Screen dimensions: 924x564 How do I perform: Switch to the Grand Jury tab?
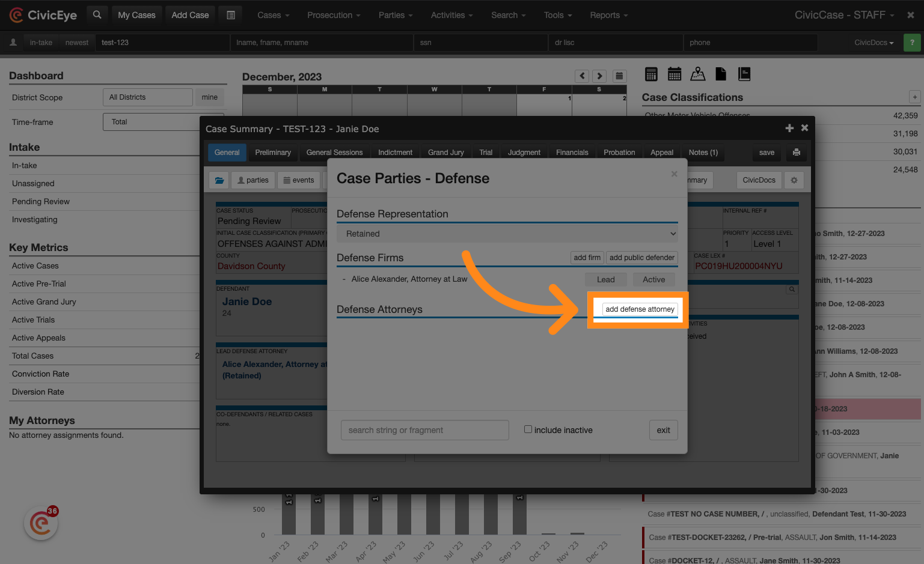click(x=445, y=153)
